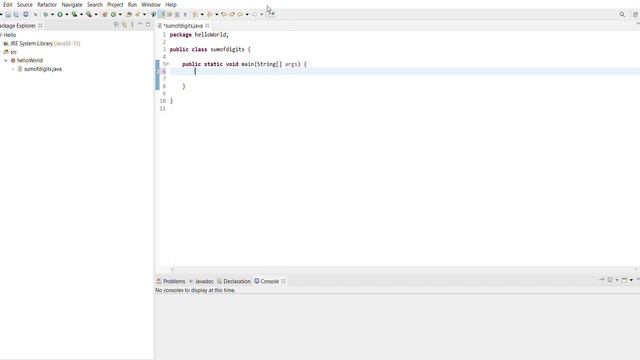
Task: Open the Coverage dropdown arrow
Action: point(81,14)
